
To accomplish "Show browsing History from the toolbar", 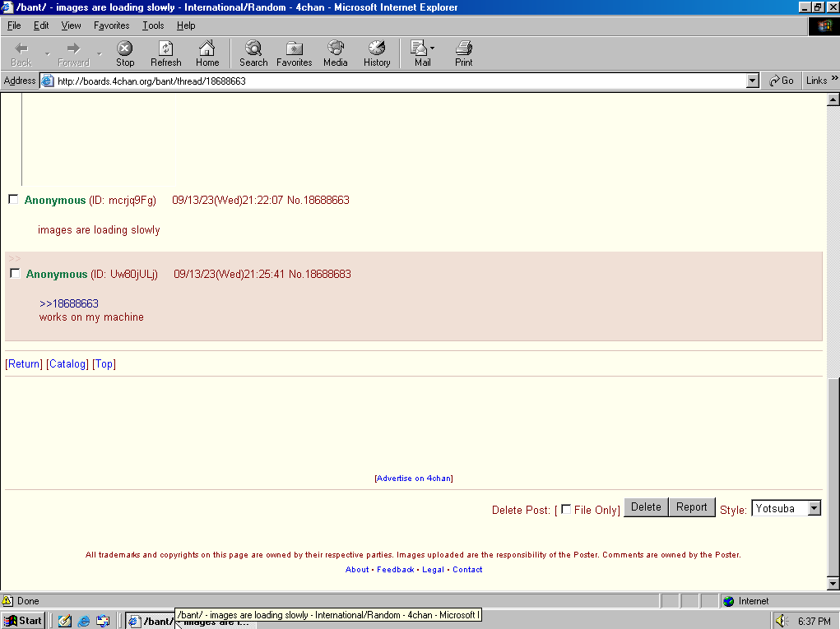I will click(x=377, y=49).
